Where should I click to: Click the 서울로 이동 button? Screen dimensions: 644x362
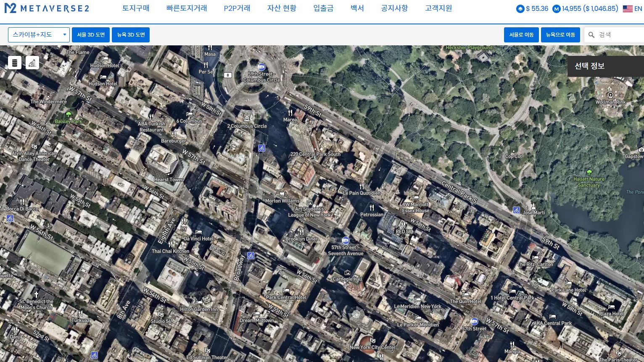point(521,35)
